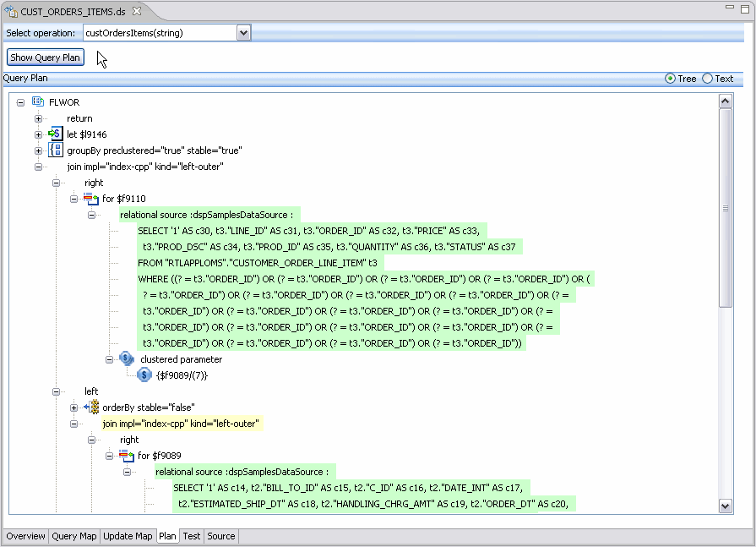Select the {$f9089/(7)} parameter icon
Screen dimensions: 756x547
[x=144, y=375]
